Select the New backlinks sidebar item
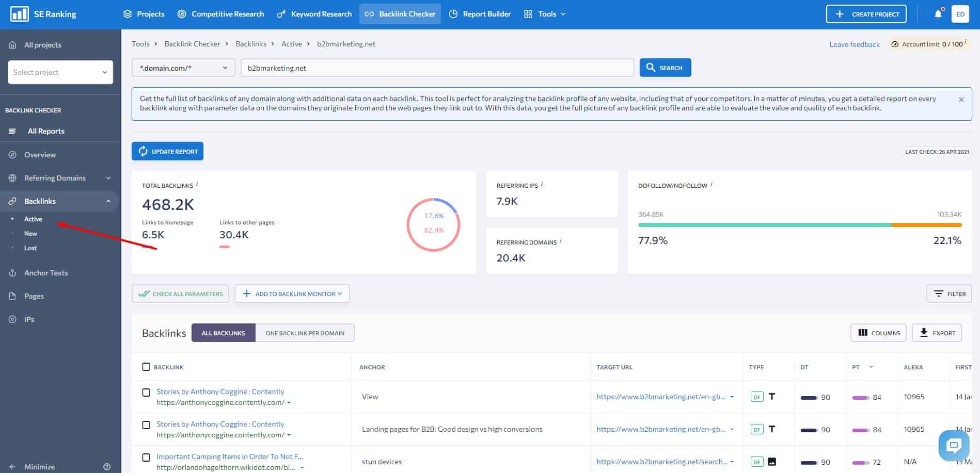The height and width of the screenshot is (473, 980). (x=30, y=234)
